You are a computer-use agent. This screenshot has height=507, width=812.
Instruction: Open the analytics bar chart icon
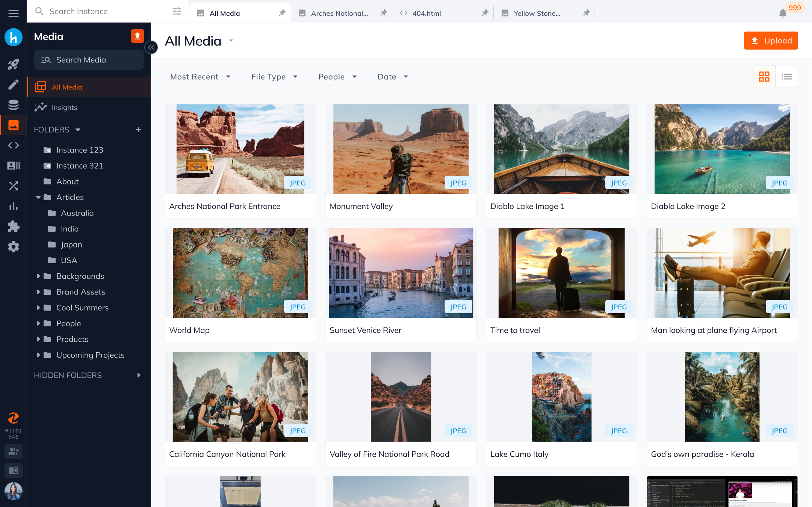tap(14, 206)
